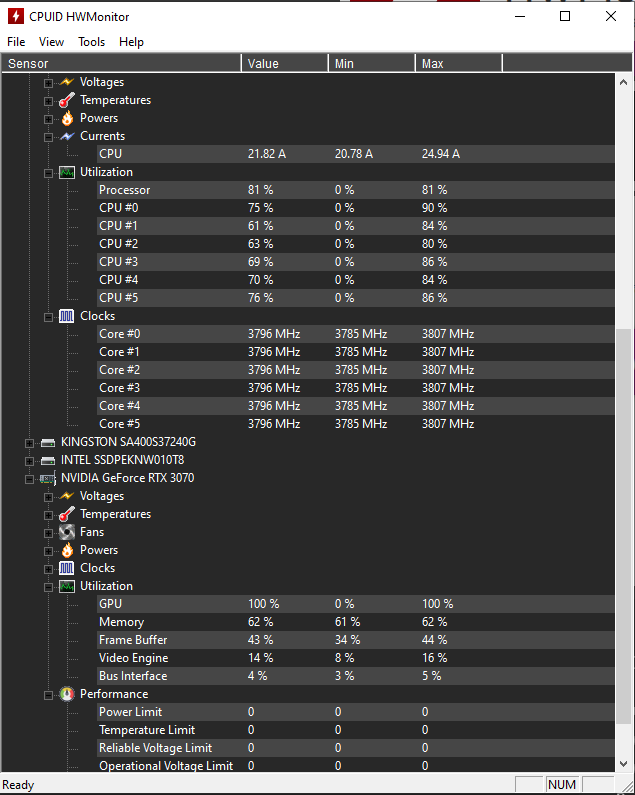Click the CPU Temperatures thermometer icon

click(x=67, y=100)
